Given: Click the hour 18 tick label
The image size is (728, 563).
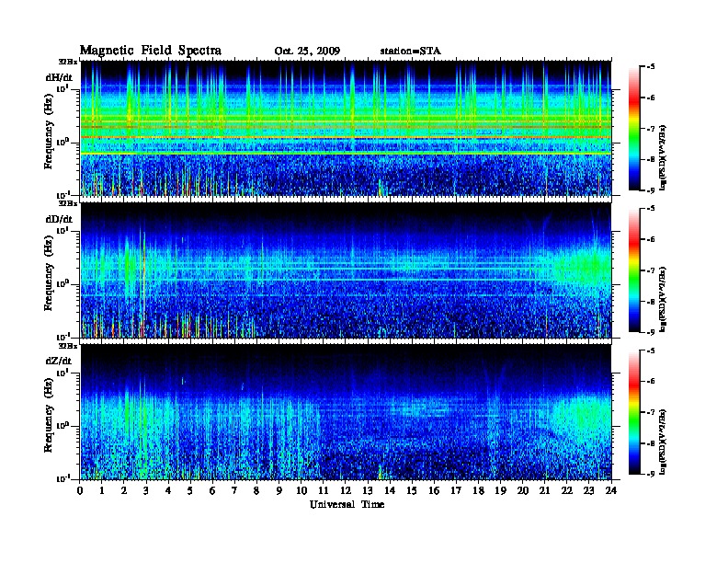Looking at the screenshot, I should 478,491.
